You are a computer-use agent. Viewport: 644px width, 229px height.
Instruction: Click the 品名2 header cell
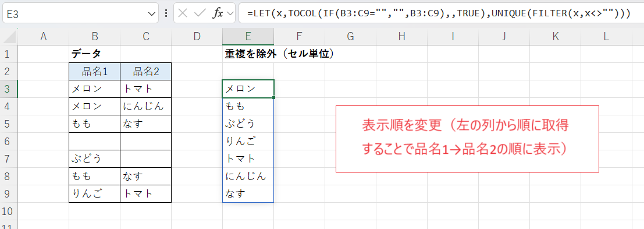point(146,71)
